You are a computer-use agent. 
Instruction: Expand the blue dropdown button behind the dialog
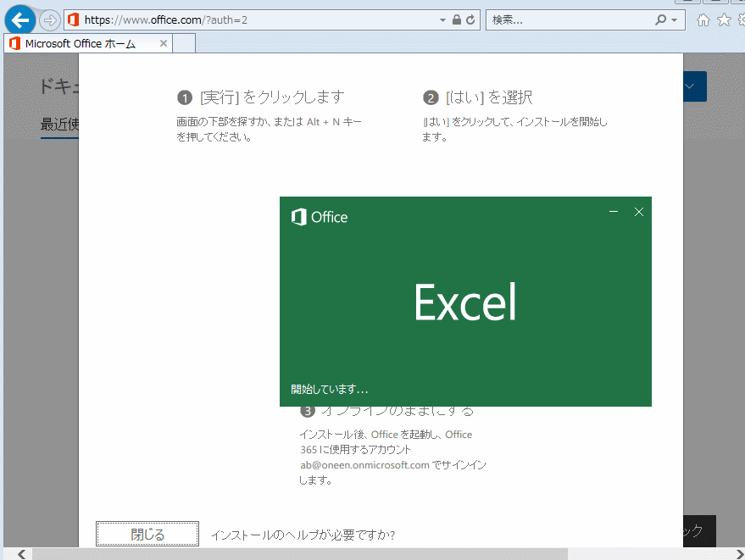coord(695,86)
